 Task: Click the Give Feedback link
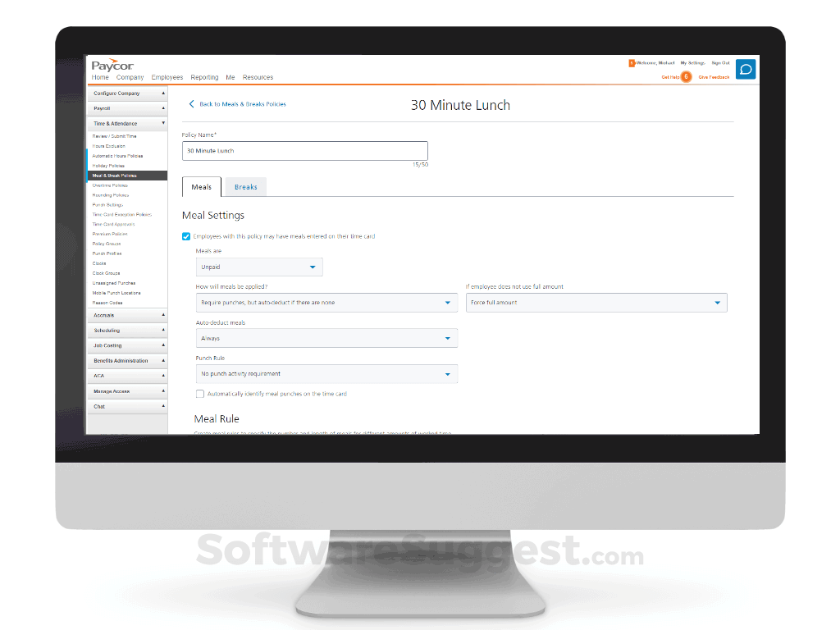click(x=713, y=76)
